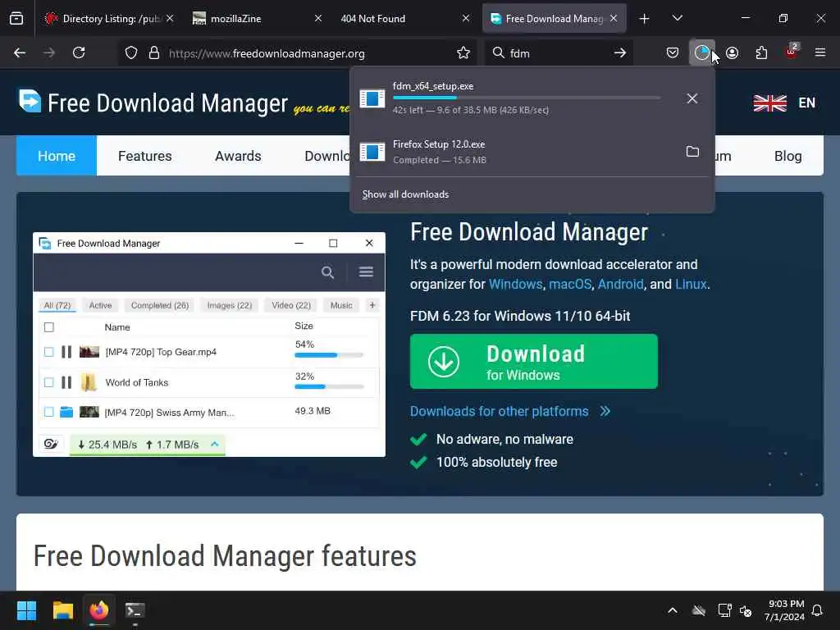The width and height of the screenshot is (840, 630).
Task: Save page to Pocket
Action: [x=673, y=53]
